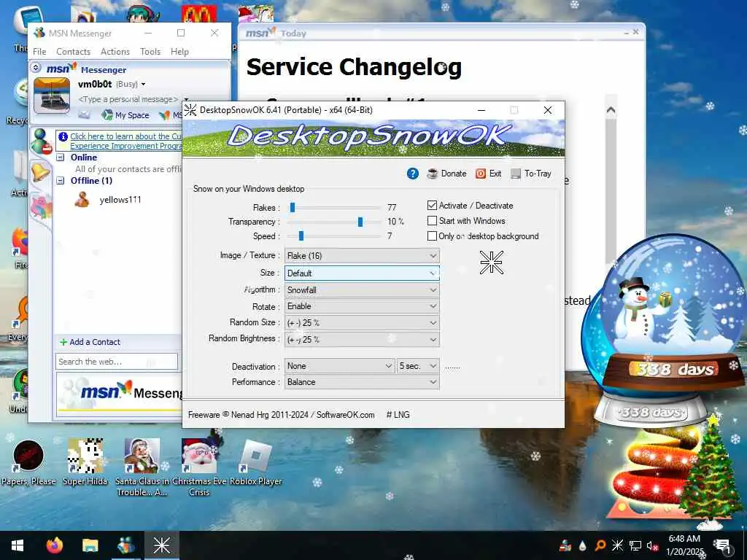Screen dimensions: 747x560
Task: Enable Only on desktop background checkbox
Action: tap(432, 236)
